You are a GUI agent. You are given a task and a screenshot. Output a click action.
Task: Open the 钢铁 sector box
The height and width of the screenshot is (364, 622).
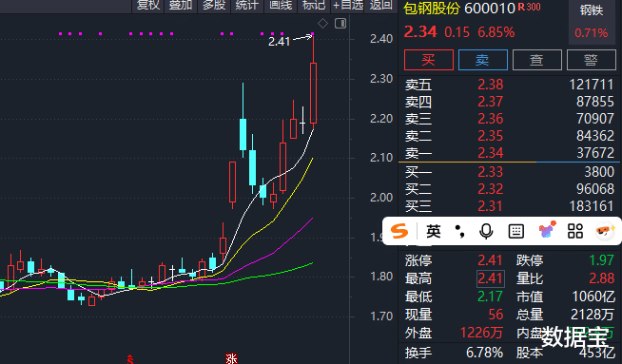point(591,21)
